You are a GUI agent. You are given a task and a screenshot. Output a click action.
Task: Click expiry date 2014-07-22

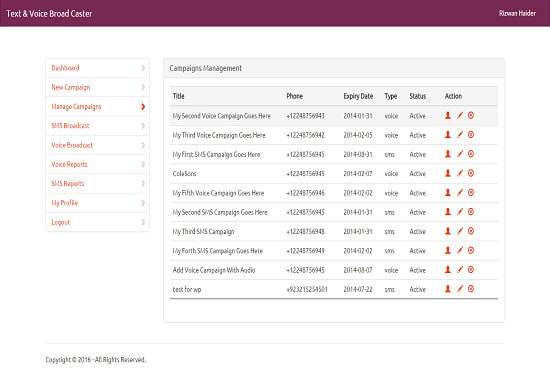pyautogui.click(x=358, y=289)
